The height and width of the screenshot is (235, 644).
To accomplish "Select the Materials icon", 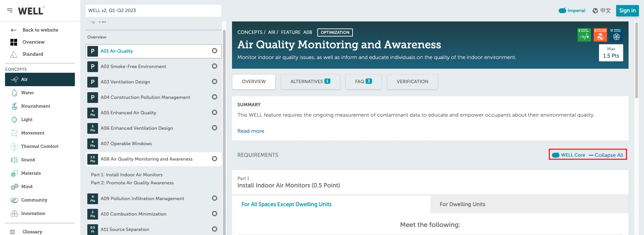I will pos(14,173).
